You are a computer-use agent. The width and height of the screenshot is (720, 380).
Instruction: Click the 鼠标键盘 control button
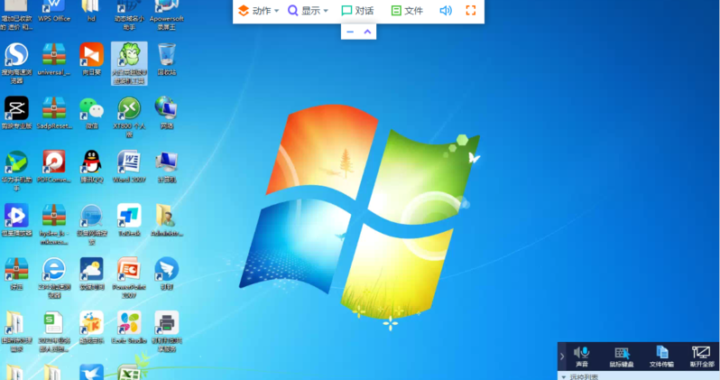[622, 357]
